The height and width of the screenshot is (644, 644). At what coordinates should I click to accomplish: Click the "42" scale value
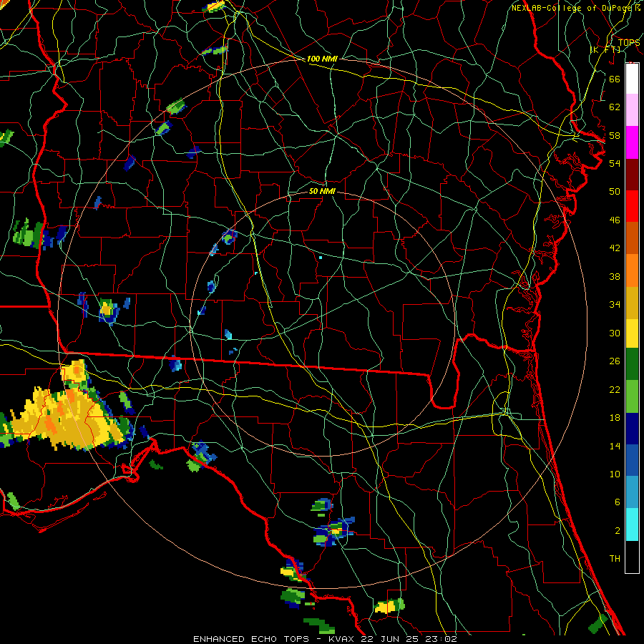615,248
